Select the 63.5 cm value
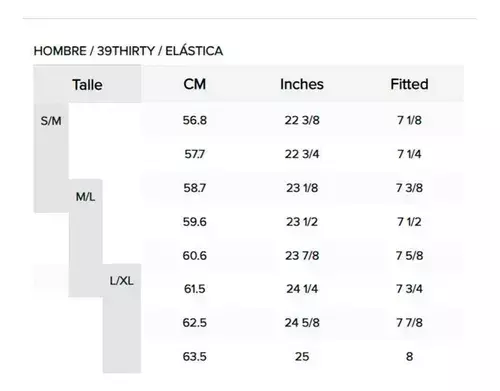 (195, 357)
